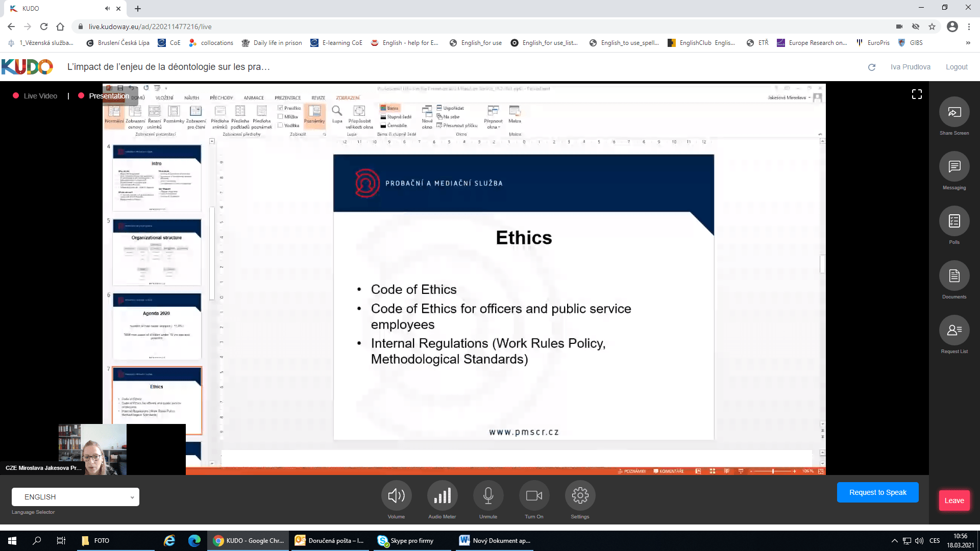Screen dimensions: 980x551
Task: Open the Polls icon
Action: [x=954, y=221]
